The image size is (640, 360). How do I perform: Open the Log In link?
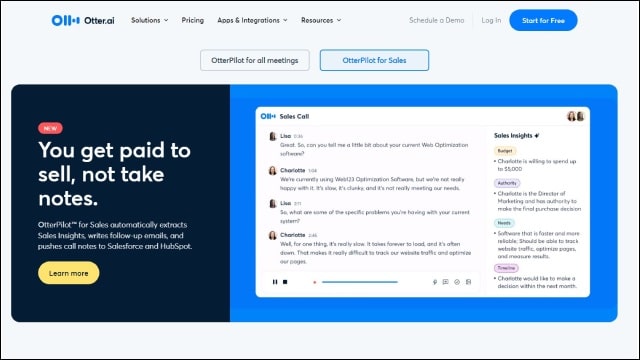point(491,20)
